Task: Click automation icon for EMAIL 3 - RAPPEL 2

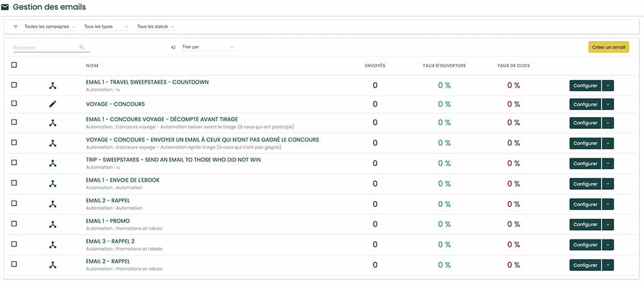Action: pyautogui.click(x=53, y=245)
